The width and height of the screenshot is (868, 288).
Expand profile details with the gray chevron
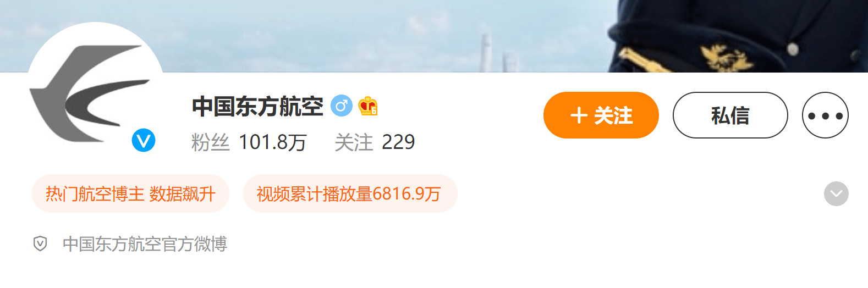836,193
